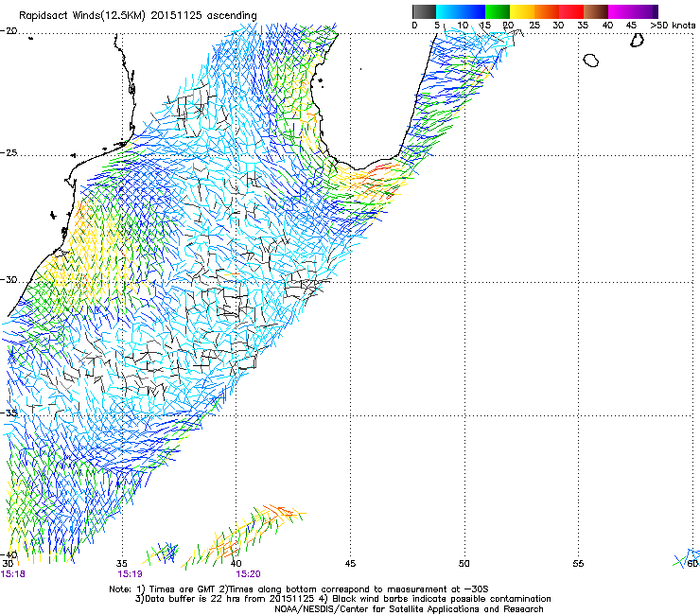This screenshot has width=700, height=615.
Task: Select the green 15-20 knots legend swatch
Action: point(498,11)
